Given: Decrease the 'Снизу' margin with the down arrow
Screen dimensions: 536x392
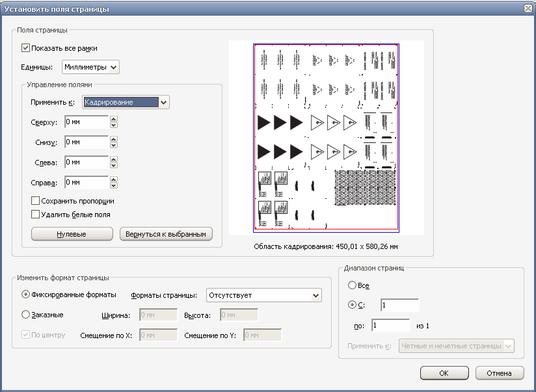Looking at the screenshot, I should coord(114,145).
